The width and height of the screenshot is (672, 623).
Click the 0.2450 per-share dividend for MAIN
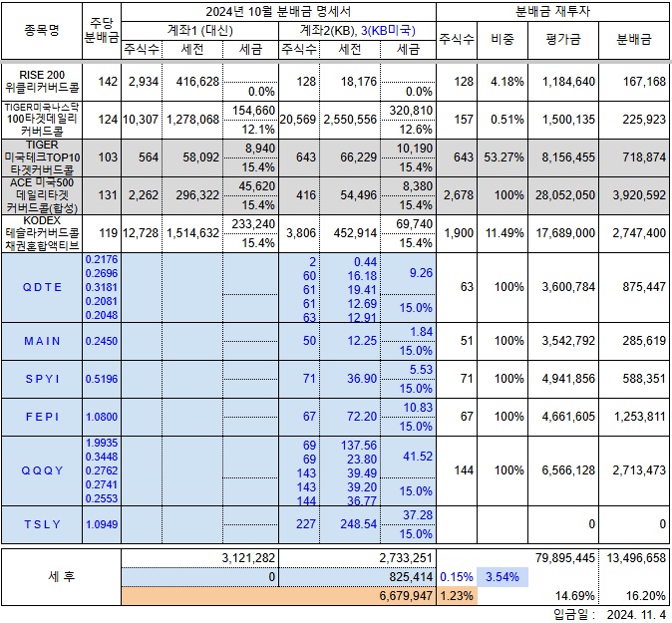click(x=102, y=341)
